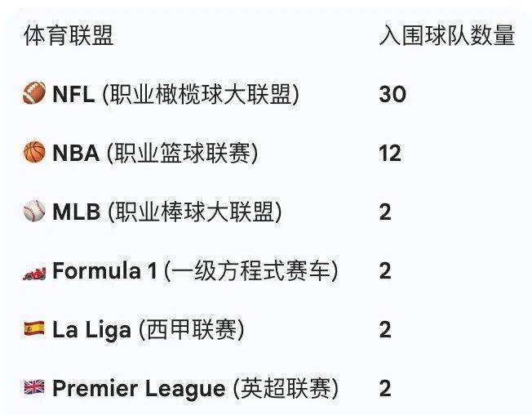Click the team count in the MLB row

(385, 212)
